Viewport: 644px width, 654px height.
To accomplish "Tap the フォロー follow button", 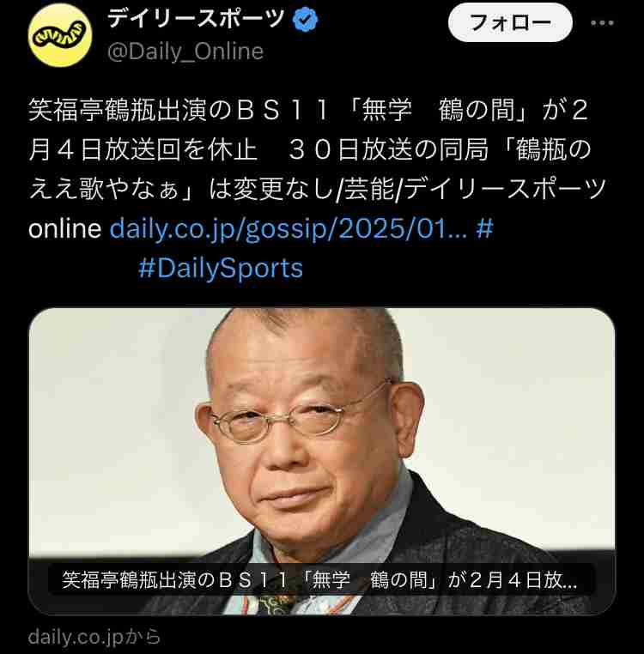I will [510, 22].
